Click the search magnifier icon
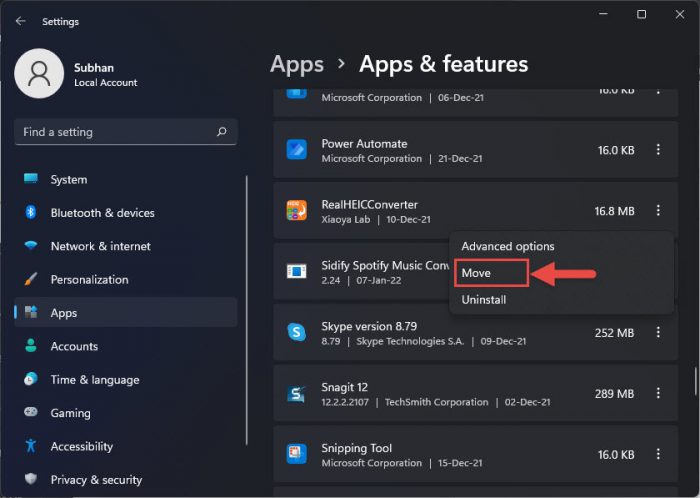Image resolution: width=700 pixels, height=498 pixels. [222, 132]
